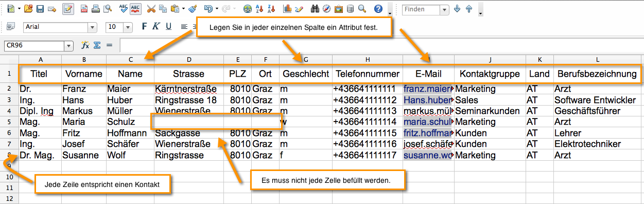This screenshot has height=204, width=644.
Task: Select the Kontaktgruppe header cell
Action: click(x=490, y=74)
